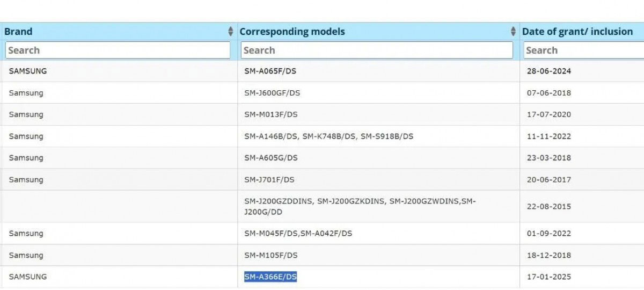Click the Brand column sort arrows
The height and width of the screenshot is (290, 644).
tap(231, 32)
